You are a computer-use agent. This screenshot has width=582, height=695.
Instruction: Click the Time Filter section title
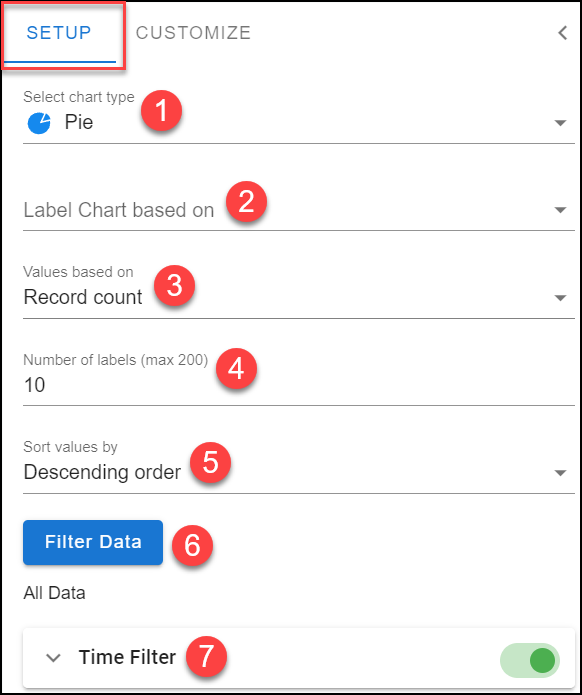click(x=127, y=657)
